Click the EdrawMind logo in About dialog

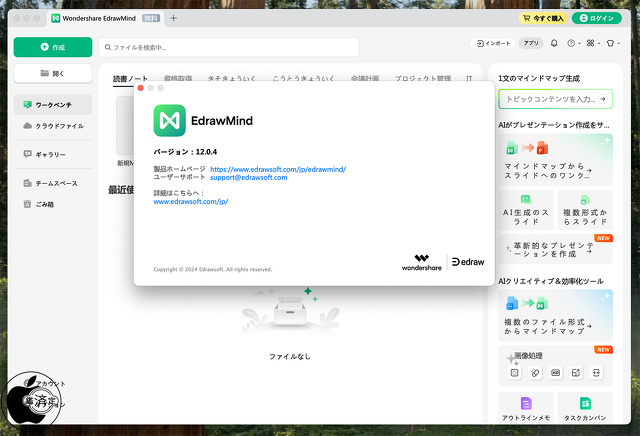[x=169, y=120]
